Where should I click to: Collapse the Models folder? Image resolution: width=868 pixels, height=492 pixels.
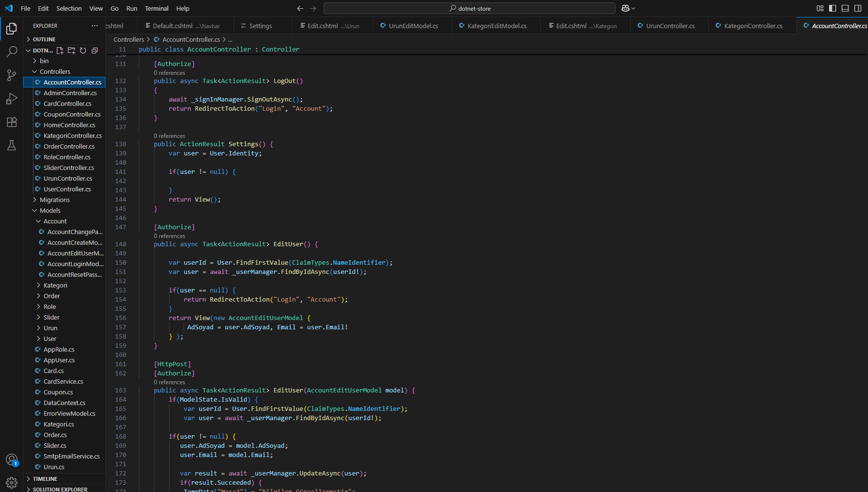click(64, 210)
